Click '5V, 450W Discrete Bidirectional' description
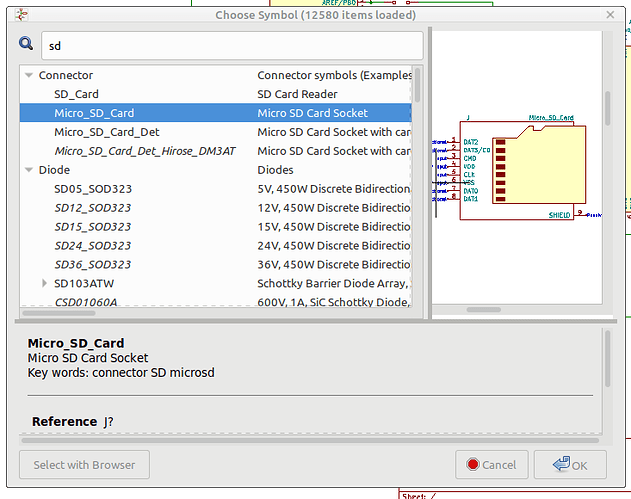The height and width of the screenshot is (499, 631). pyautogui.click(x=334, y=189)
